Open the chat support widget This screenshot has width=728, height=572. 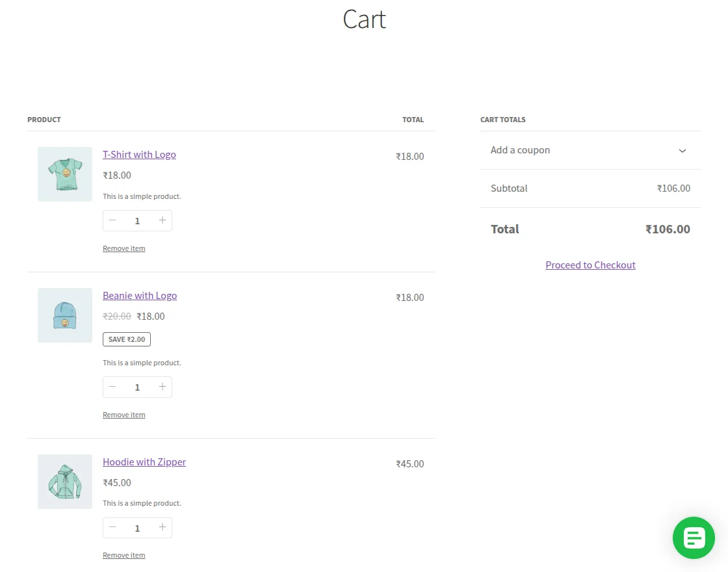point(694,538)
